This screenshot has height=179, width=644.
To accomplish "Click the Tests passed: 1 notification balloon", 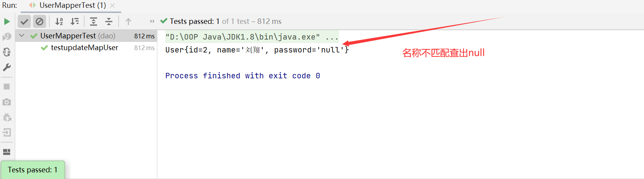I will point(33,170).
